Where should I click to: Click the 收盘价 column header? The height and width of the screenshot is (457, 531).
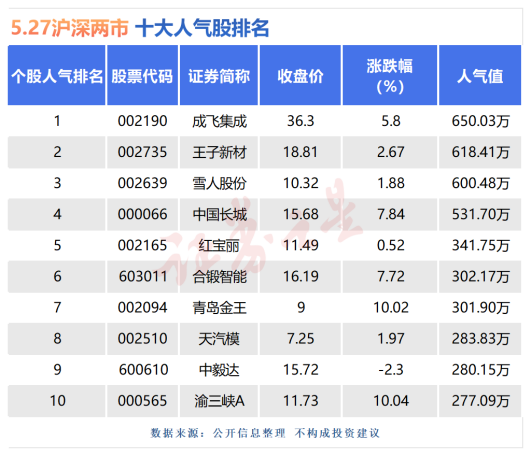pos(300,75)
